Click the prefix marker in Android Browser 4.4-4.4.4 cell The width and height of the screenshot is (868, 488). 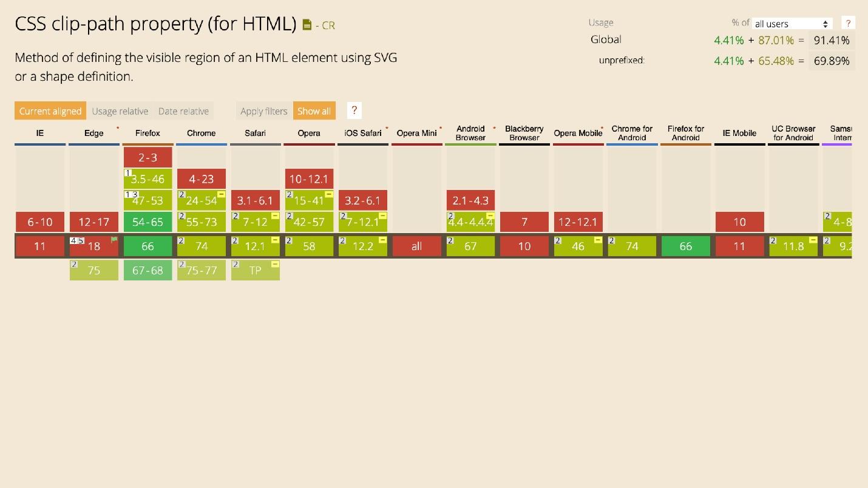coord(490,216)
